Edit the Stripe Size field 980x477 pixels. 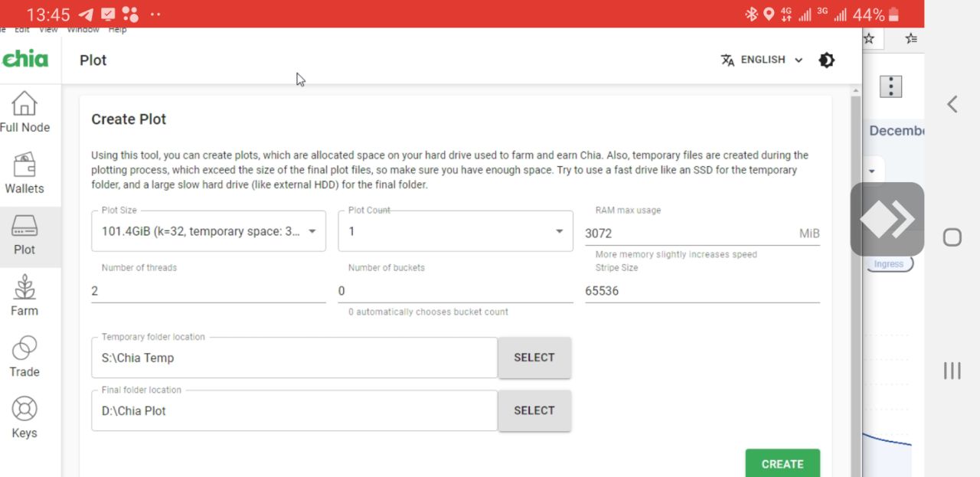point(702,291)
